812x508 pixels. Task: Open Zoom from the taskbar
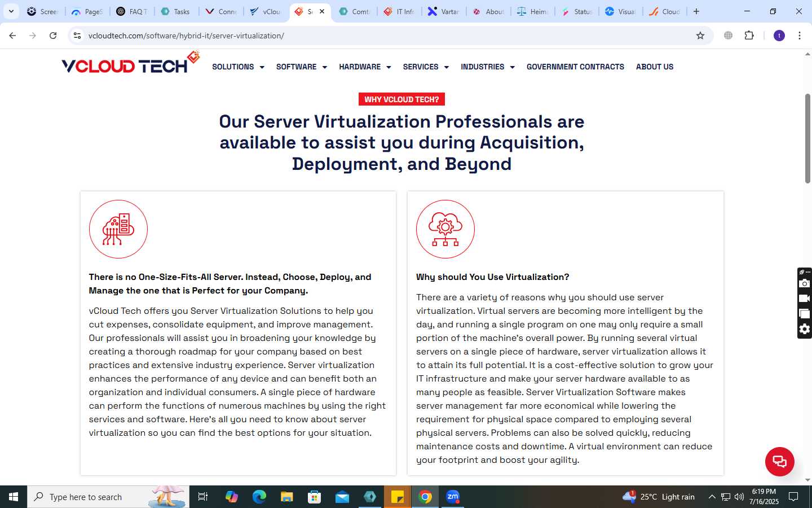[453, 497]
